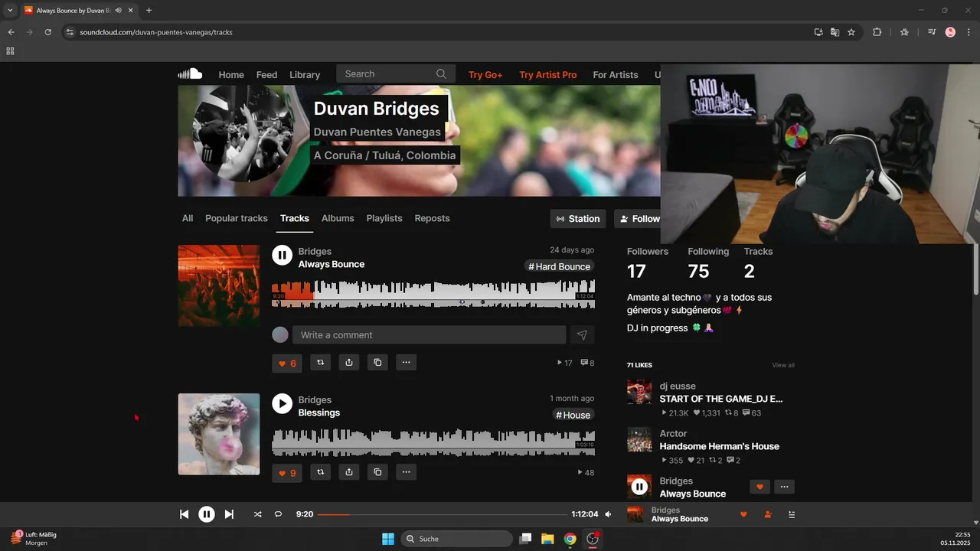The image size is (980, 551).
Task: Click the Followers count 17
Action: pyautogui.click(x=636, y=271)
